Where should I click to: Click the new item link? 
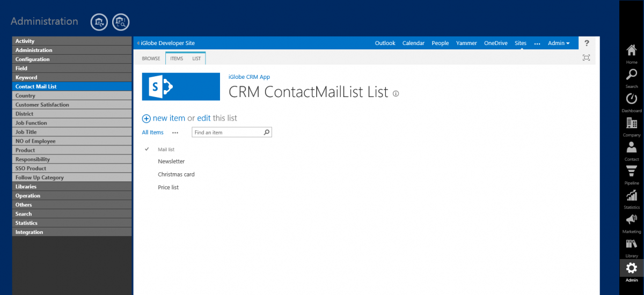click(x=169, y=118)
